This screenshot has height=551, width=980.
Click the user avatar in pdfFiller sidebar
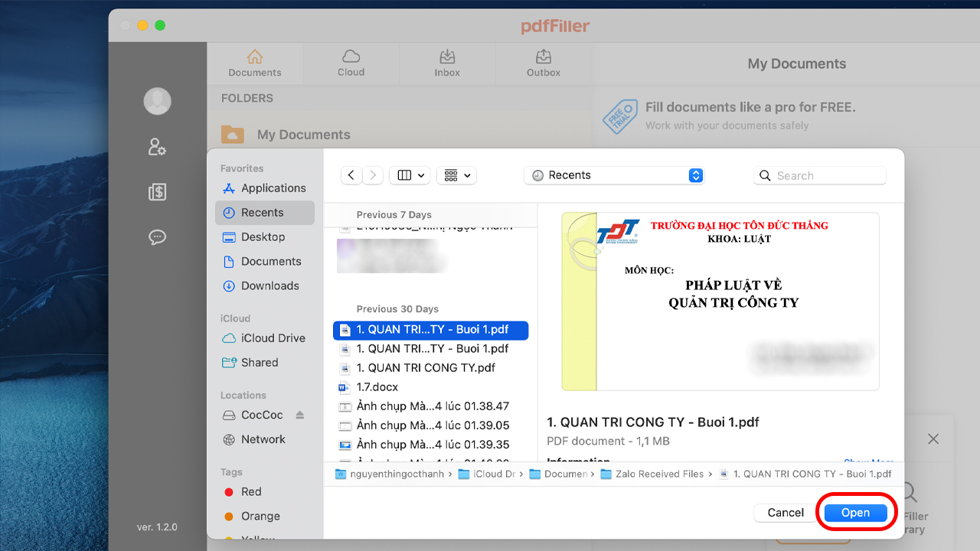[158, 101]
